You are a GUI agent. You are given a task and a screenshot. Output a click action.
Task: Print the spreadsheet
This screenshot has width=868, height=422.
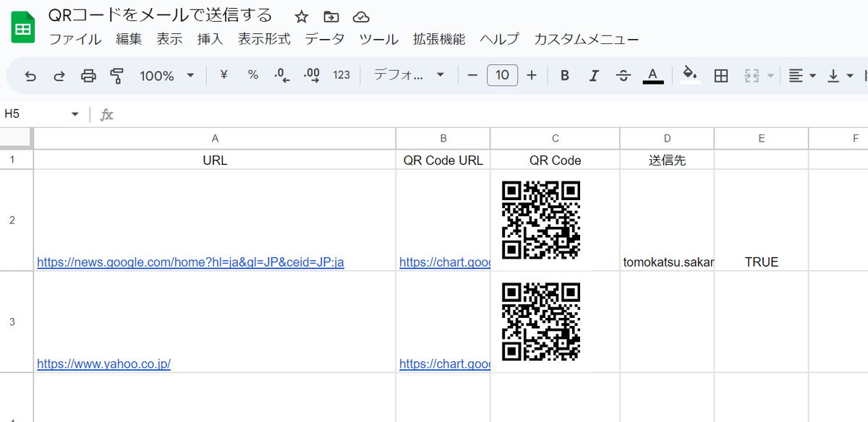pyautogui.click(x=88, y=75)
